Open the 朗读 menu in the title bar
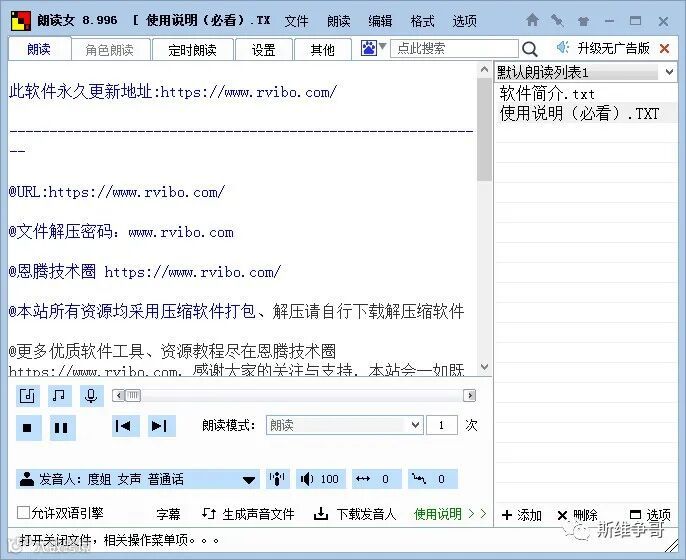Screen dimensions: 686x560 [x=339, y=21]
